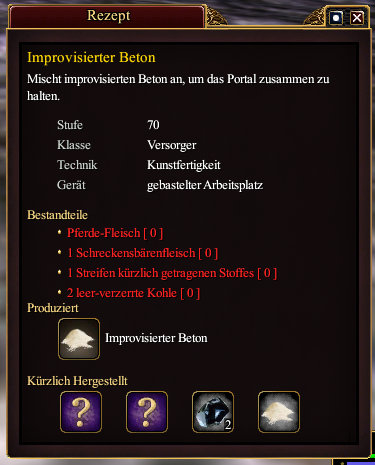Select last recently made white powder icon
This screenshot has height=465, width=375.
(279, 412)
